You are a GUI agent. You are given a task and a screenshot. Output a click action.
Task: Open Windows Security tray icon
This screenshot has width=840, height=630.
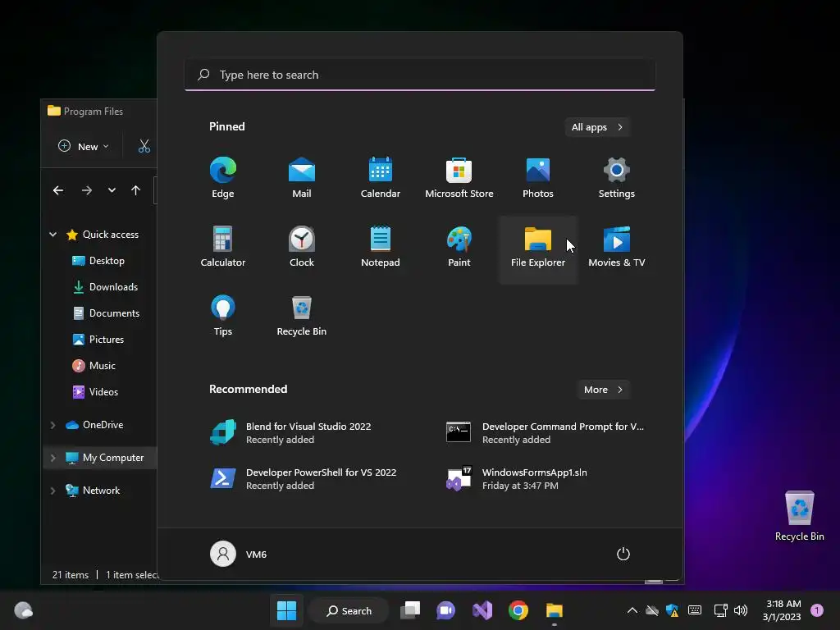pos(673,610)
